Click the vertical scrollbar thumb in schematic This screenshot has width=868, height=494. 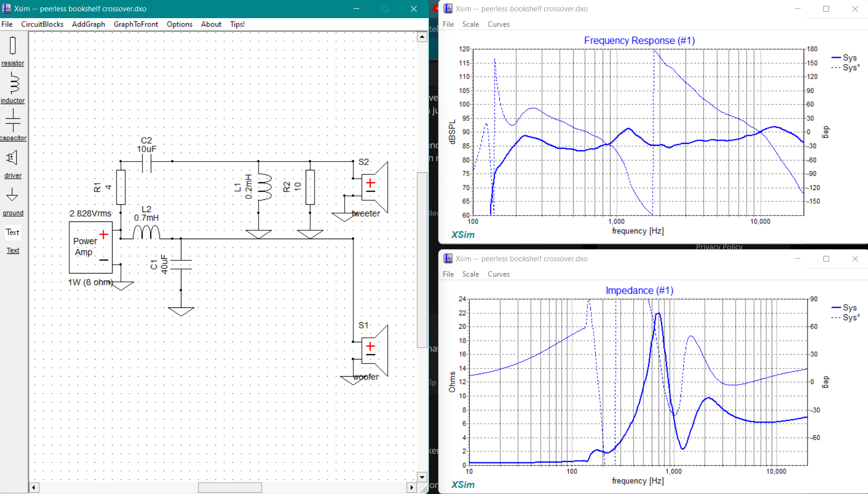(422, 260)
